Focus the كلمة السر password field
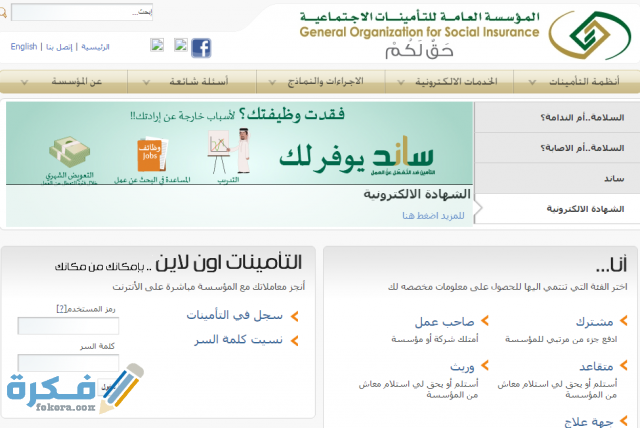This screenshot has width=640, height=428. coord(68,363)
